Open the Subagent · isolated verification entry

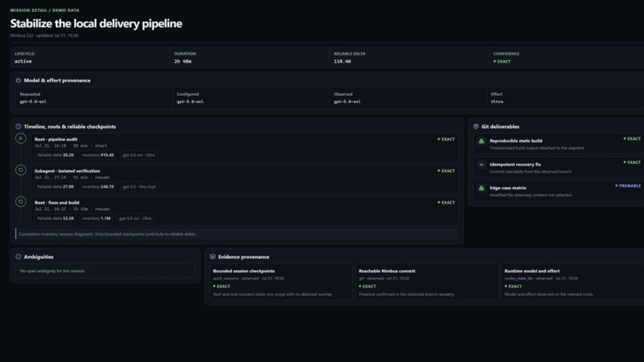tap(244, 179)
